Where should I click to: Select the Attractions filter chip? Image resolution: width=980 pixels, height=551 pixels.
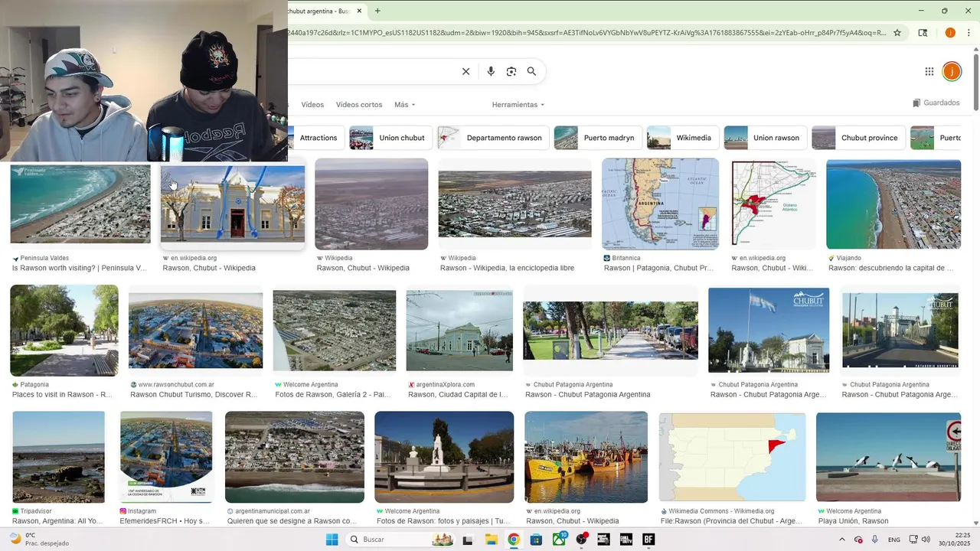pyautogui.click(x=315, y=138)
